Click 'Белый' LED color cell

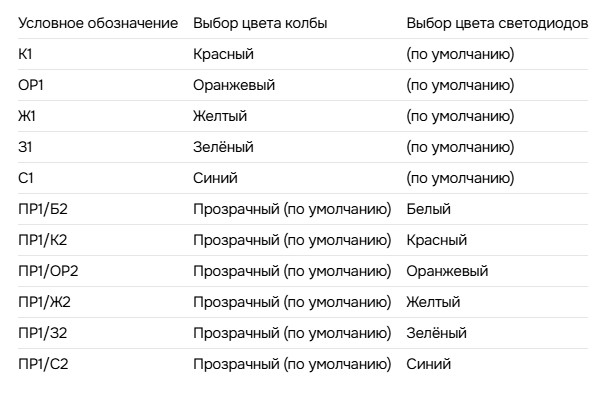pos(428,209)
